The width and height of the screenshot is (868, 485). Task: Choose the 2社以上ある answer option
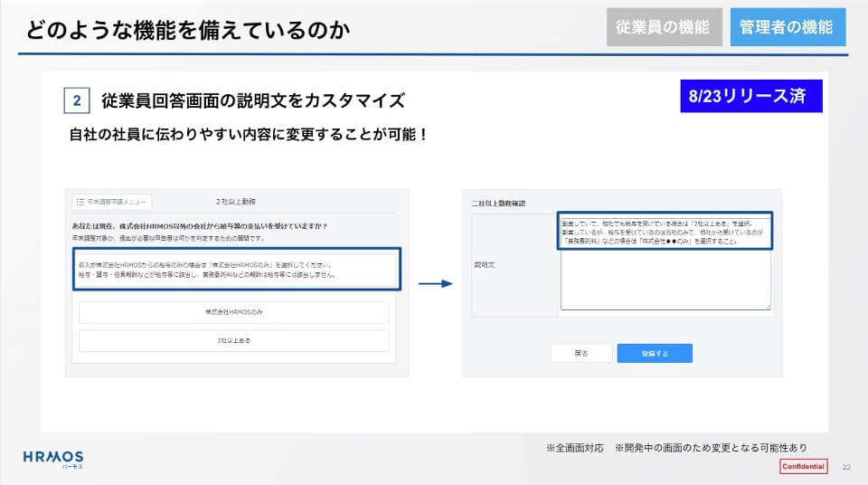233,340
